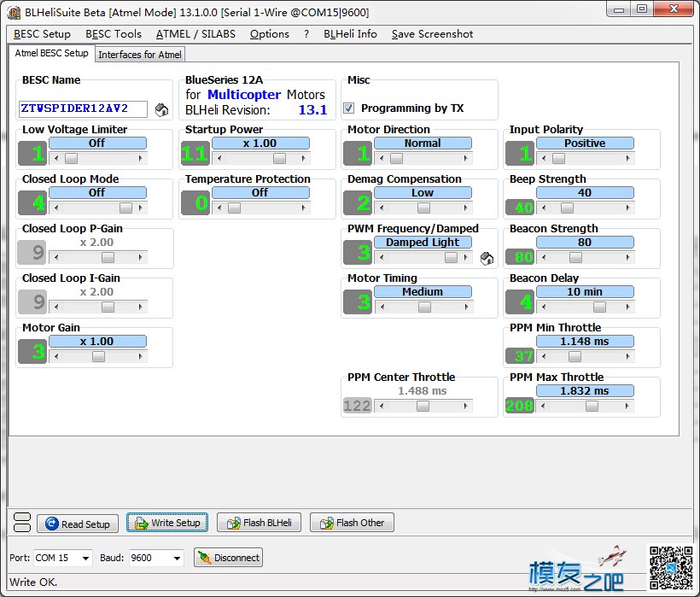
Task: Click BLHeli Revision 13.1 text
Action: pos(256,110)
